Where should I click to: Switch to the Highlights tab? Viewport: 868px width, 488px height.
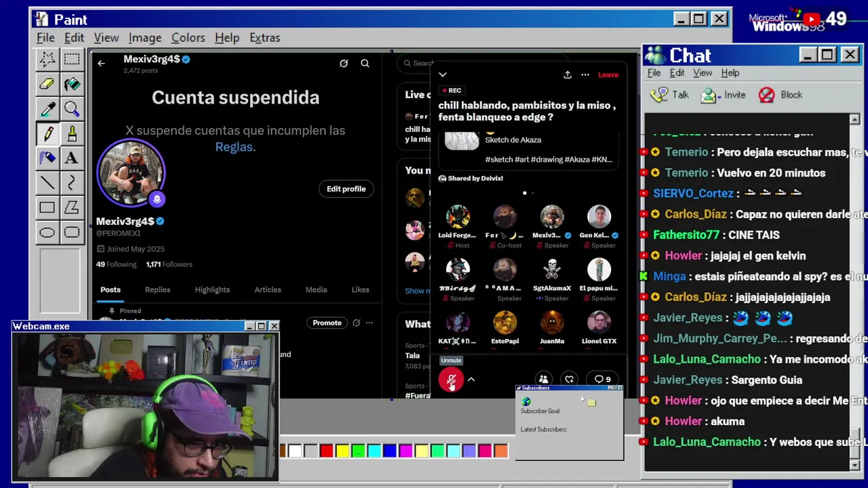tap(212, 289)
